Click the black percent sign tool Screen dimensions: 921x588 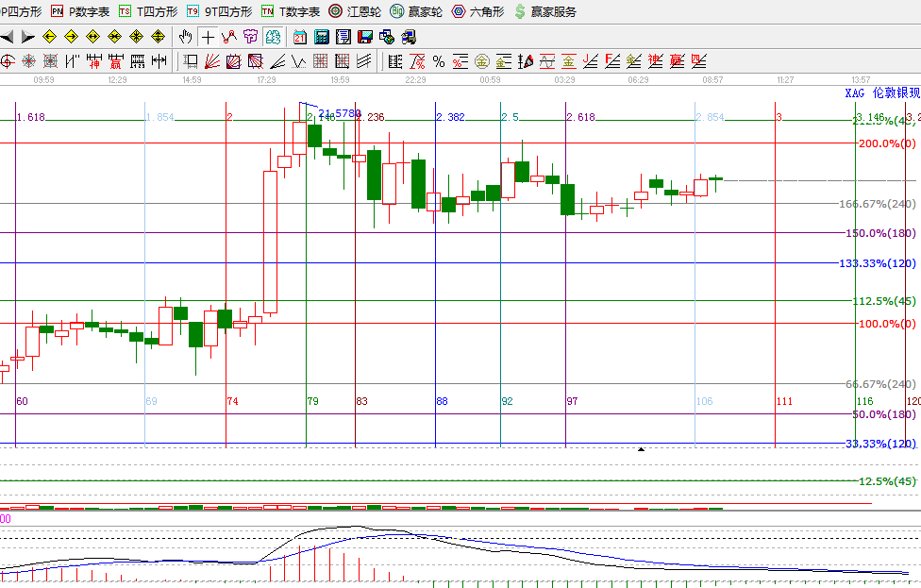point(439,61)
